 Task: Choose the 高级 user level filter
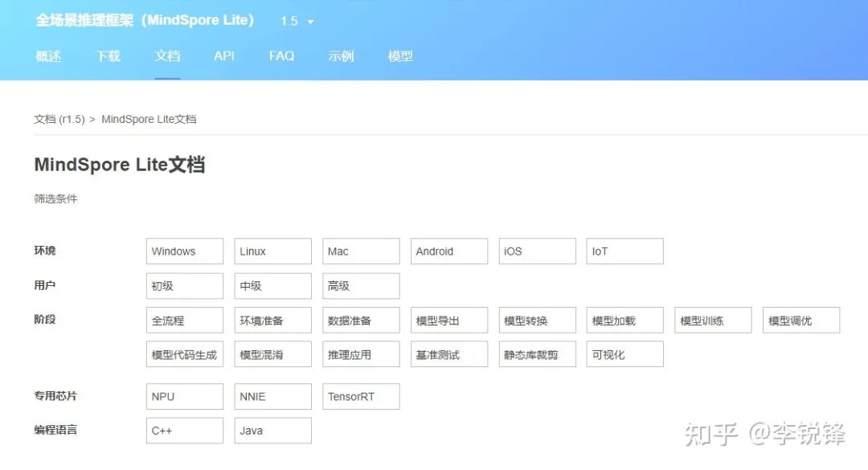coord(361,286)
